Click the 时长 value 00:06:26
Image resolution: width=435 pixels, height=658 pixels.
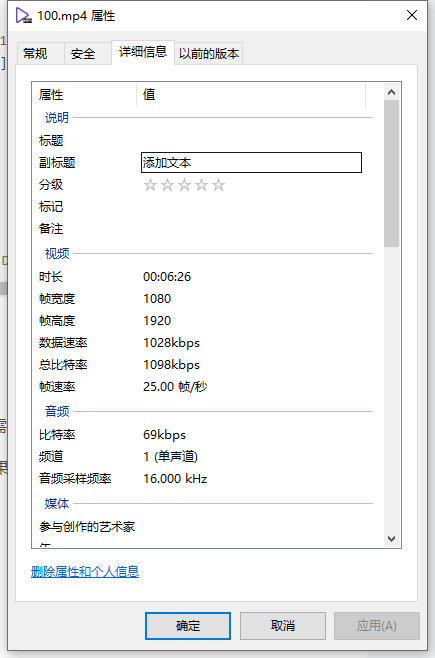(167, 277)
